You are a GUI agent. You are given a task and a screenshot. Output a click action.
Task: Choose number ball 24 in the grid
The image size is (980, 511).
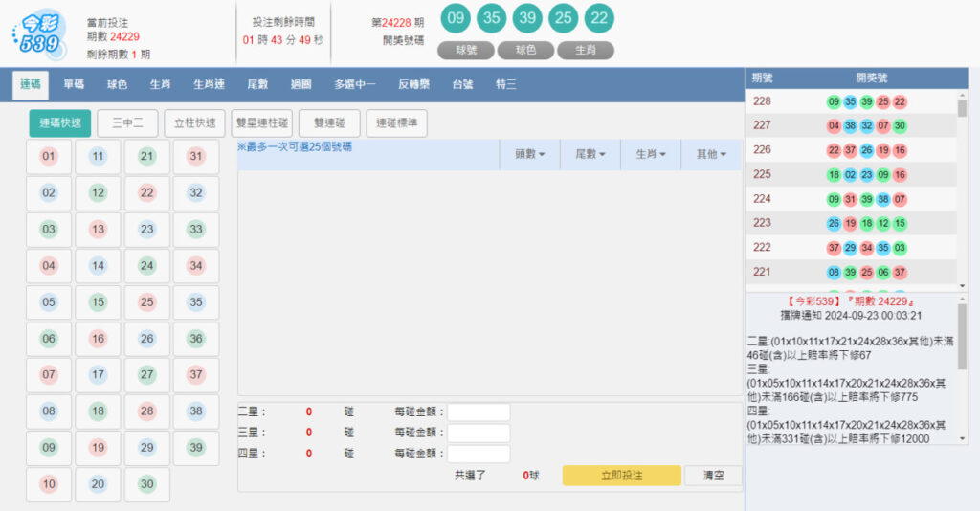point(146,266)
